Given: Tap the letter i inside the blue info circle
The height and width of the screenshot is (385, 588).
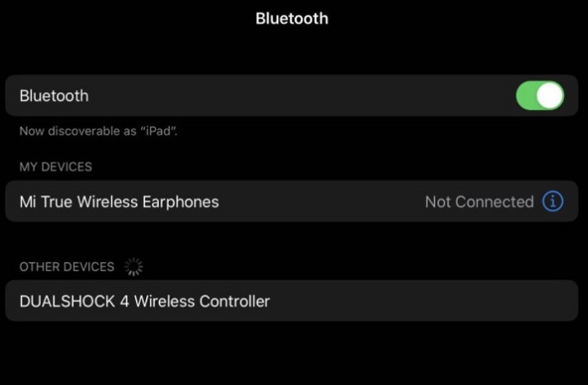Looking at the screenshot, I should [x=553, y=202].
